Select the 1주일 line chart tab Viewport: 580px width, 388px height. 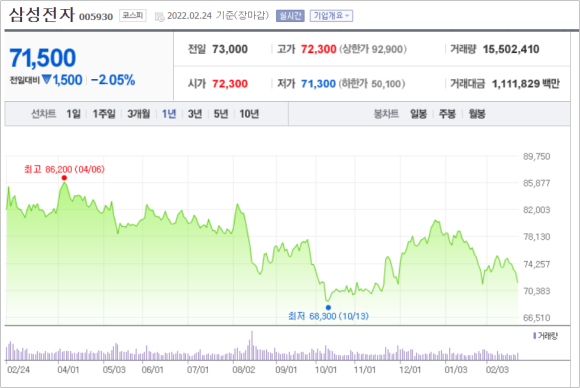(104, 114)
